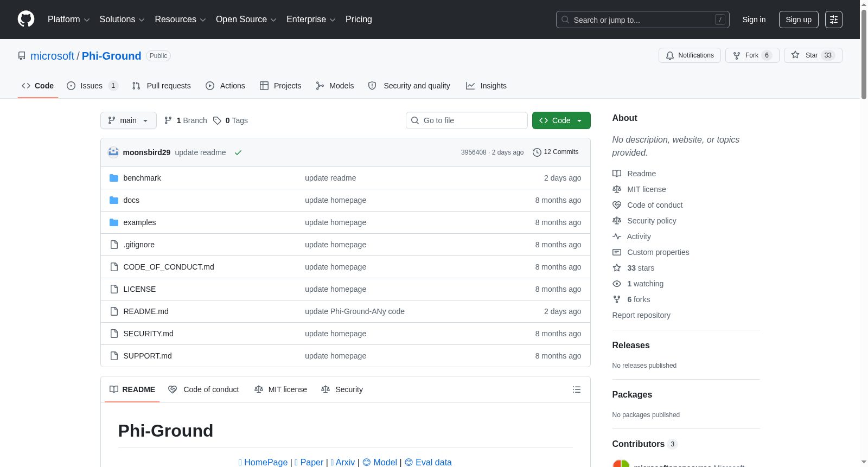Expand the Platform menu
Image resolution: width=868 pixels, height=467 pixels.
(x=69, y=20)
